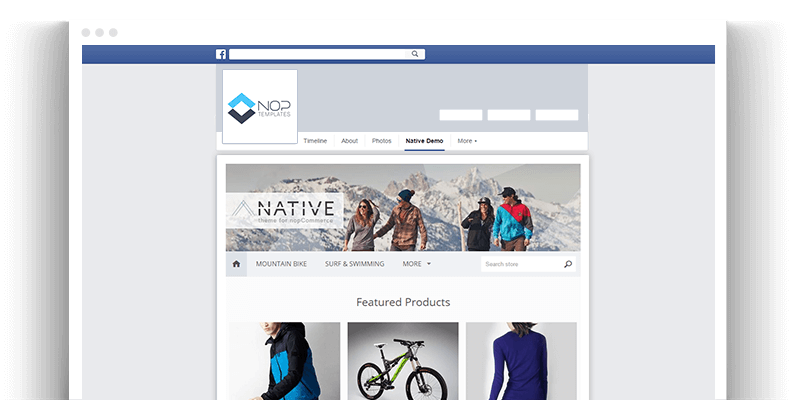The width and height of the screenshot is (795, 400).
Task: Click the Native theme logo on banner
Action: click(x=284, y=211)
